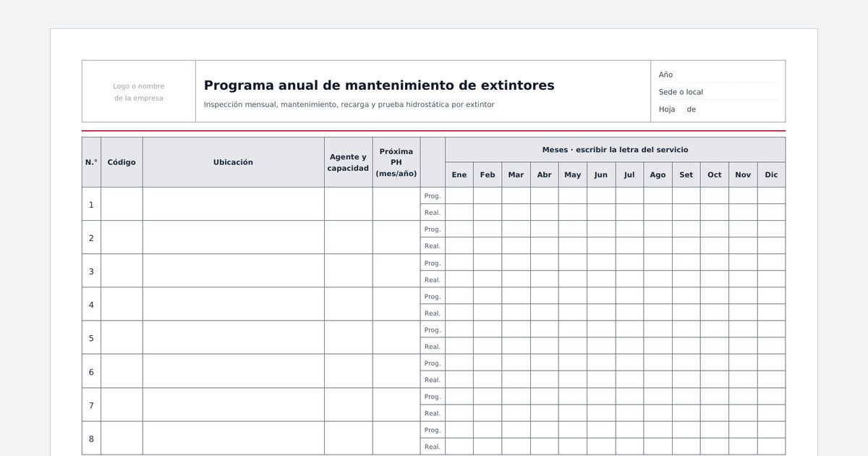Click the 'Real.' label in row 1
Image resolution: width=868 pixels, height=456 pixels.
(x=433, y=212)
